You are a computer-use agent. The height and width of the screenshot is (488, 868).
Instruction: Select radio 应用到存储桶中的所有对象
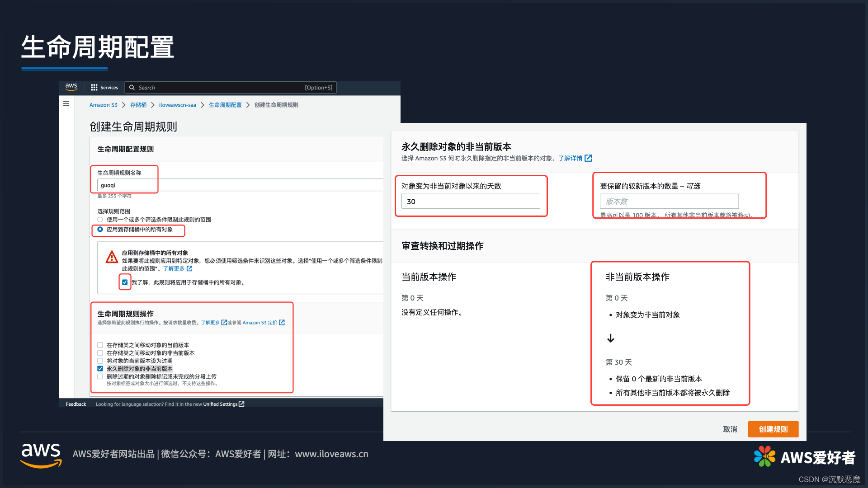click(100, 230)
